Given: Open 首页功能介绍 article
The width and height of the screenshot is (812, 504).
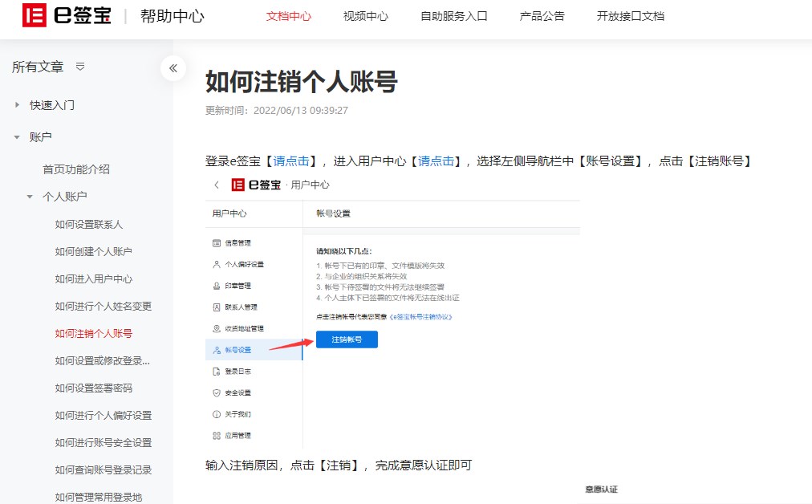Looking at the screenshot, I should pyautogui.click(x=76, y=169).
